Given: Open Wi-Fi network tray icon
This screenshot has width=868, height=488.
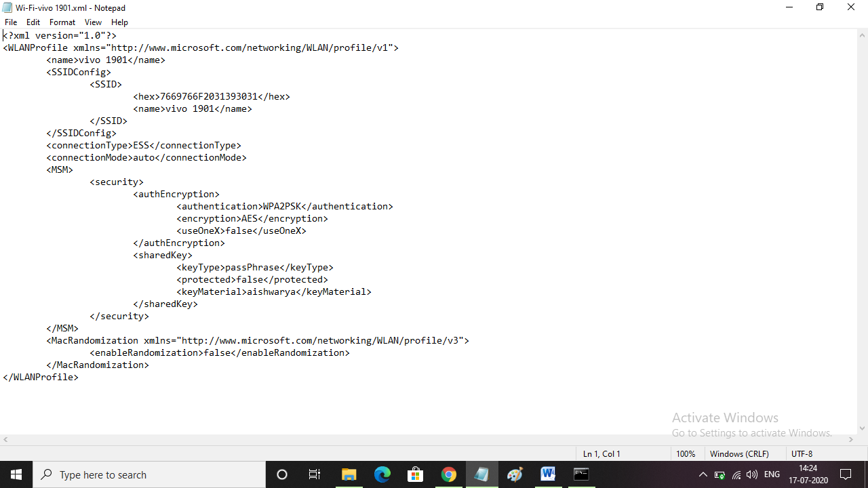Looking at the screenshot, I should click(x=736, y=474).
